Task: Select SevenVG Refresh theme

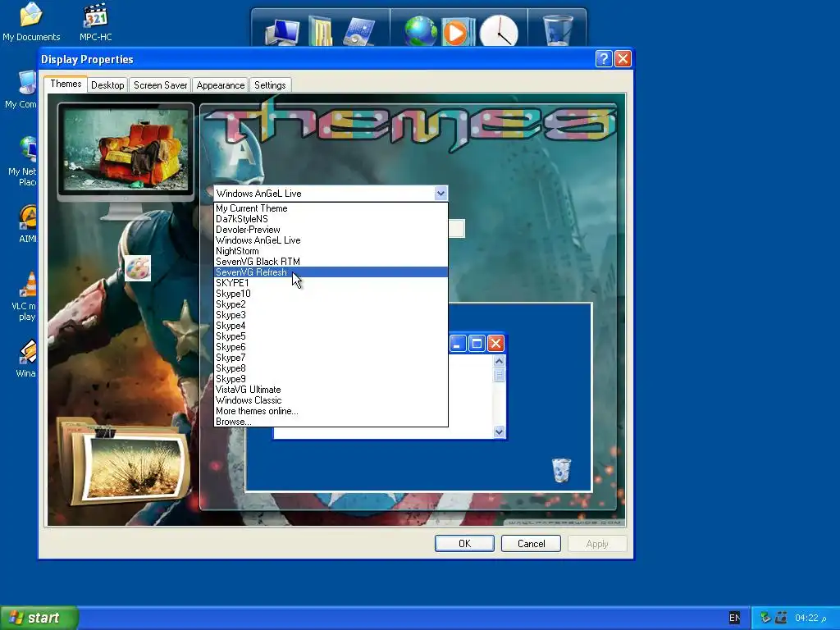Action: (331, 272)
